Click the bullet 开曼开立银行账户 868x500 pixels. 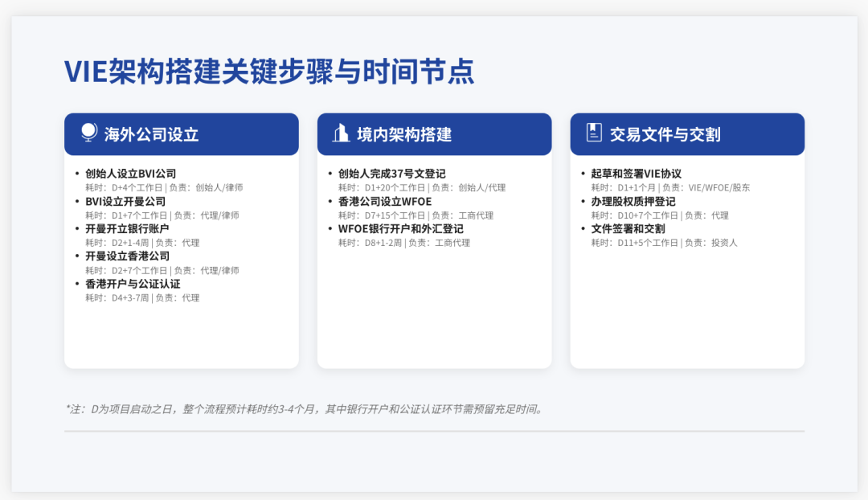click(127, 228)
